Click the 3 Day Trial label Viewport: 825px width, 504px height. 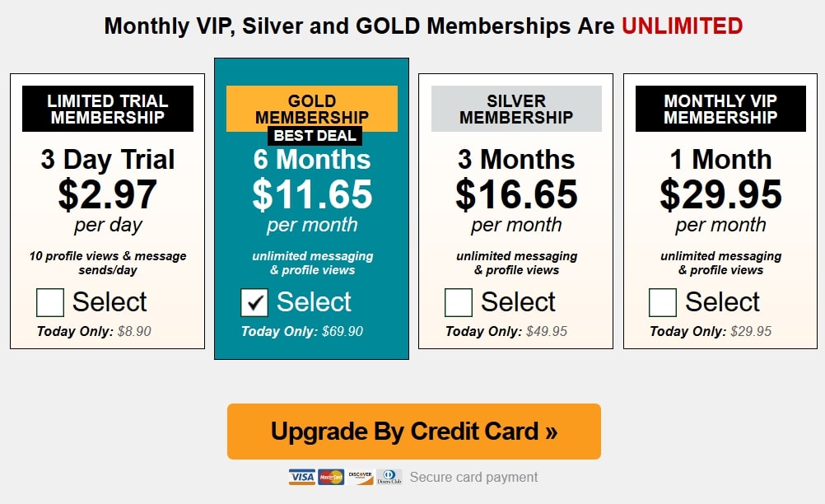(106, 160)
